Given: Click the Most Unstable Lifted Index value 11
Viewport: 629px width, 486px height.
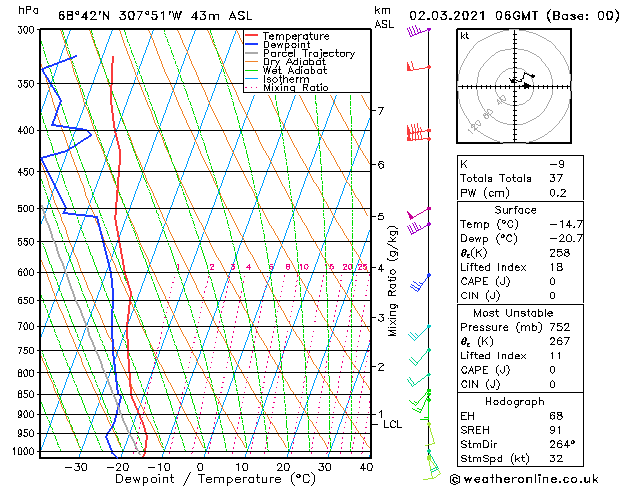Looking at the screenshot, I should tap(556, 356).
